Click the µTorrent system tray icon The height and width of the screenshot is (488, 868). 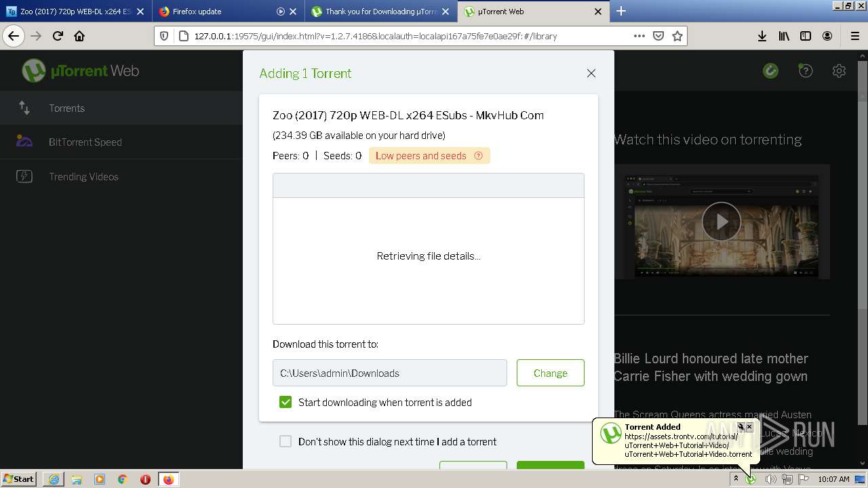pyautogui.click(x=751, y=479)
